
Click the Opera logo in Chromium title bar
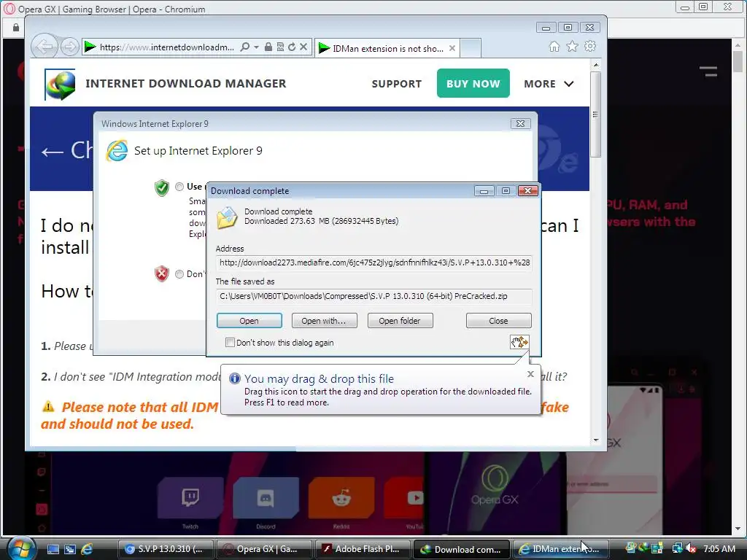pyautogui.click(x=9, y=9)
